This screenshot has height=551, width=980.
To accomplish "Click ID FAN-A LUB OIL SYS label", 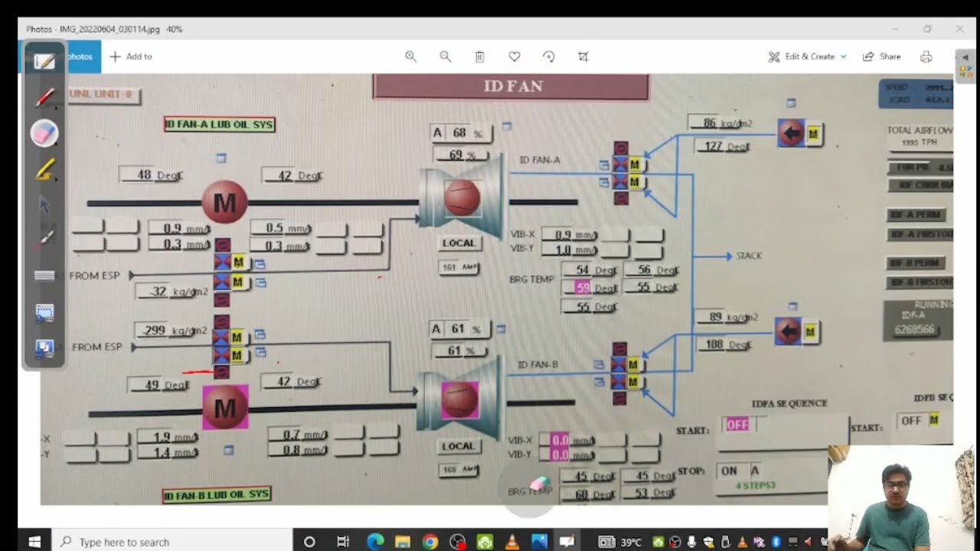I will click(220, 124).
